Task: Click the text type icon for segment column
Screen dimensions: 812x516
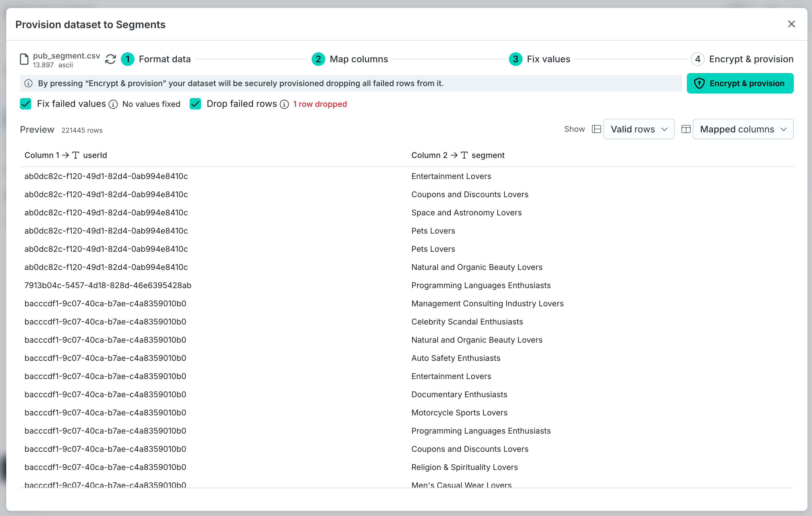Action: [x=464, y=155]
